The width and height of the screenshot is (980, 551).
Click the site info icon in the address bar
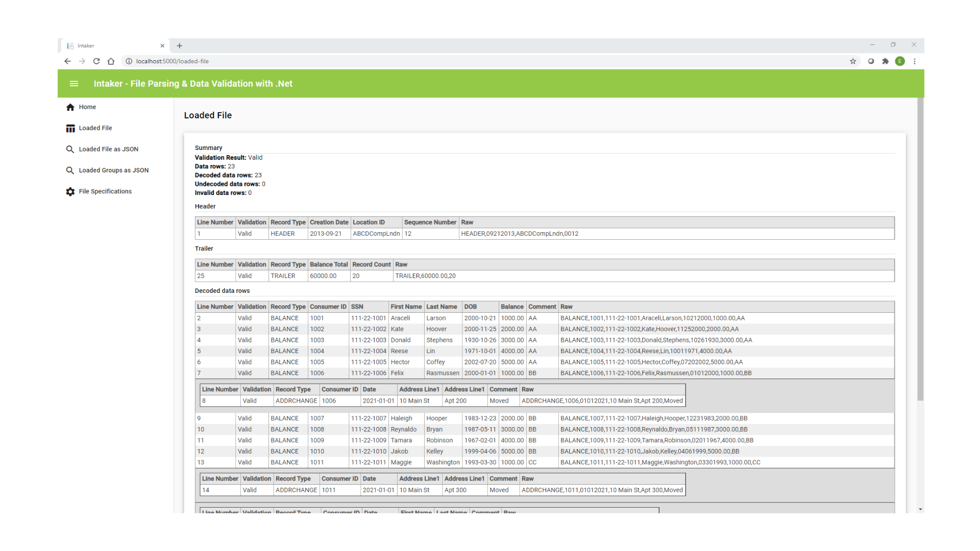pos(129,61)
